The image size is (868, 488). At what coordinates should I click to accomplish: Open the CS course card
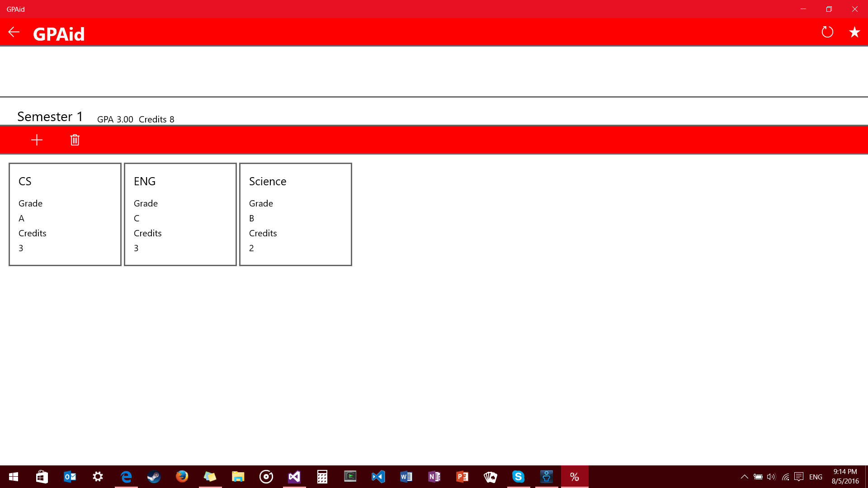coord(65,214)
